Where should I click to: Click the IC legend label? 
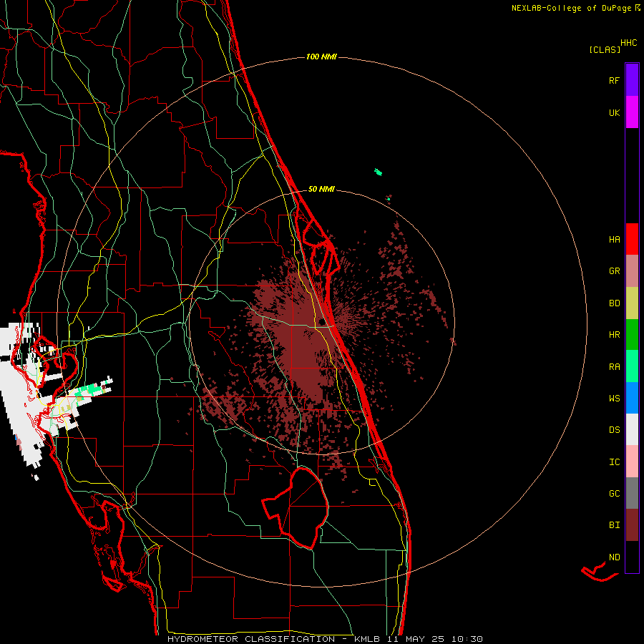click(614, 462)
